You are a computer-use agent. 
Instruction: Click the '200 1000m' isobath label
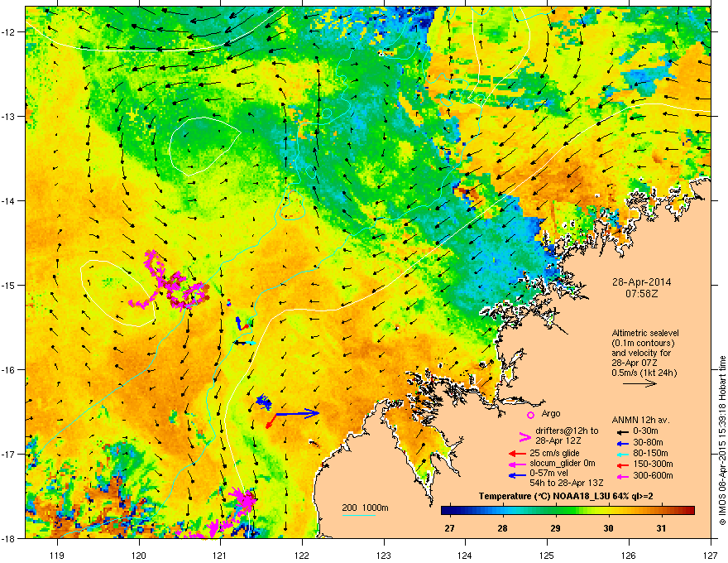365,508
